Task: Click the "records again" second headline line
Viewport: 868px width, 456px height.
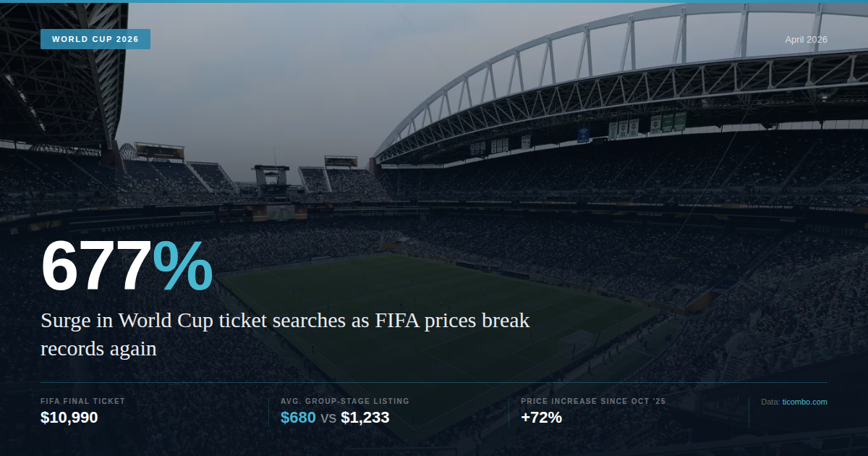Action: click(x=98, y=348)
